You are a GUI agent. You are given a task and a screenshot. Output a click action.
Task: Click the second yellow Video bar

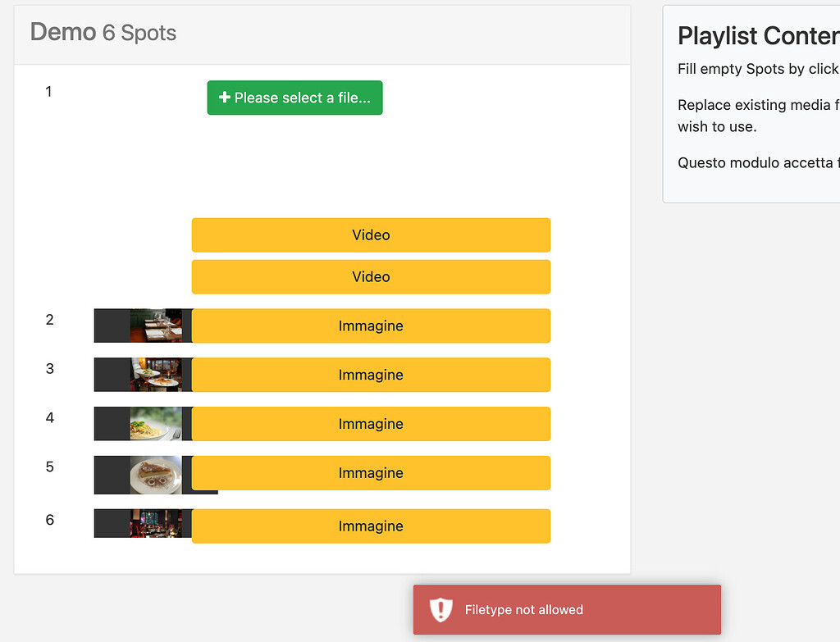point(371,276)
